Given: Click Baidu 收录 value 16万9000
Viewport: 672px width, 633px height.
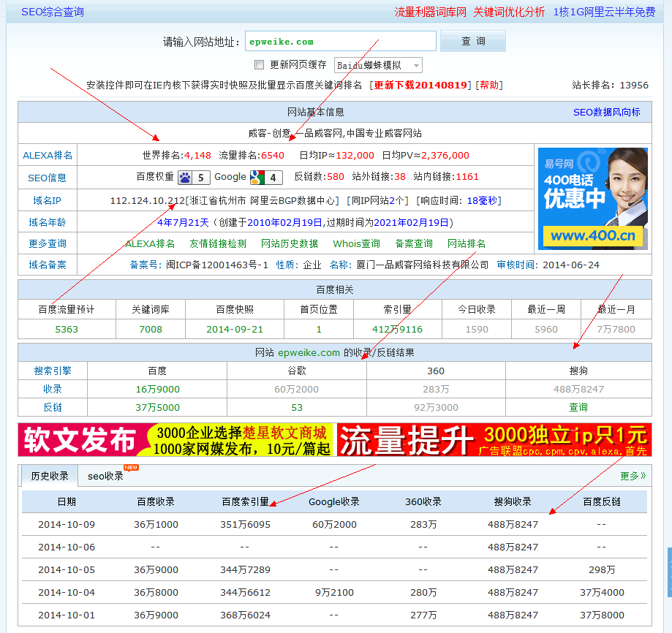Looking at the screenshot, I should pyautogui.click(x=157, y=390).
